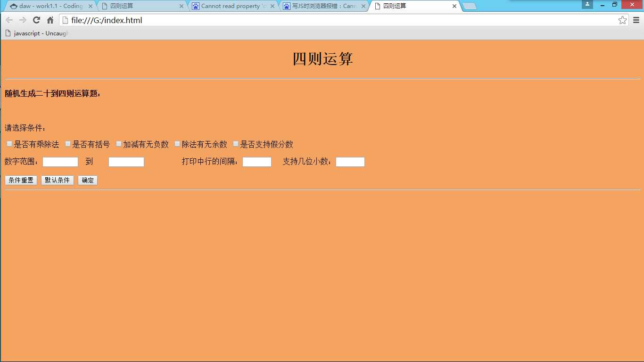Viewport: 644px width, 362px height.
Task: Close the active 四则运算 tab
Action: coord(454,6)
